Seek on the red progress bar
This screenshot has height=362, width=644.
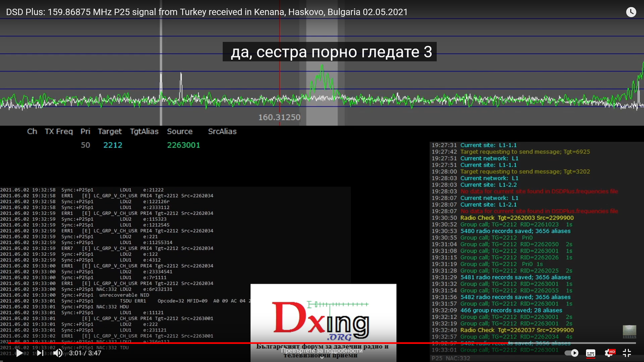click(322, 343)
